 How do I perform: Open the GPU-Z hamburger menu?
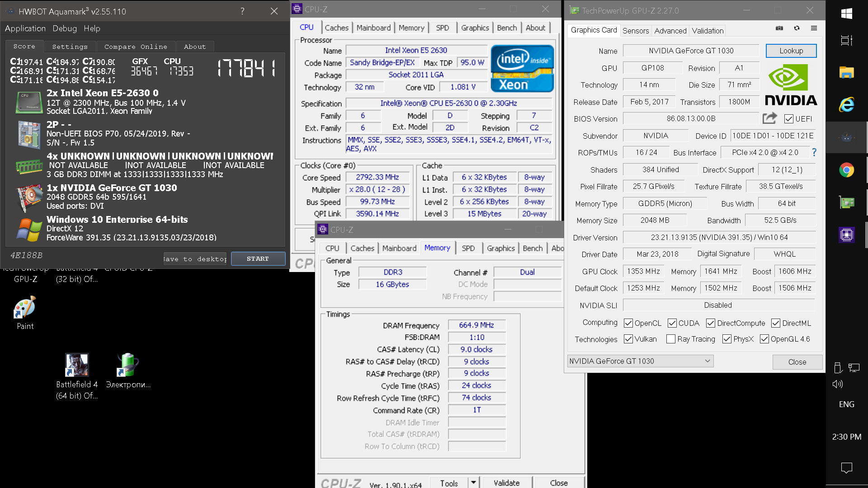coord(814,28)
